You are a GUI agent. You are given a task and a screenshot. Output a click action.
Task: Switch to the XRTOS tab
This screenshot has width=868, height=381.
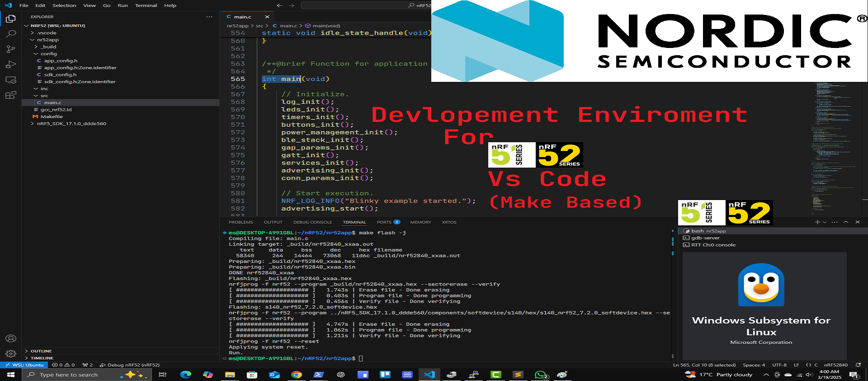449,222
